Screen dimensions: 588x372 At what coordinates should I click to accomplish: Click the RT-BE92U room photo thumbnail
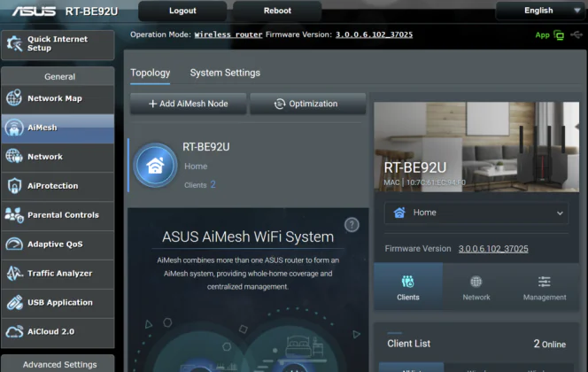[476, 147]
